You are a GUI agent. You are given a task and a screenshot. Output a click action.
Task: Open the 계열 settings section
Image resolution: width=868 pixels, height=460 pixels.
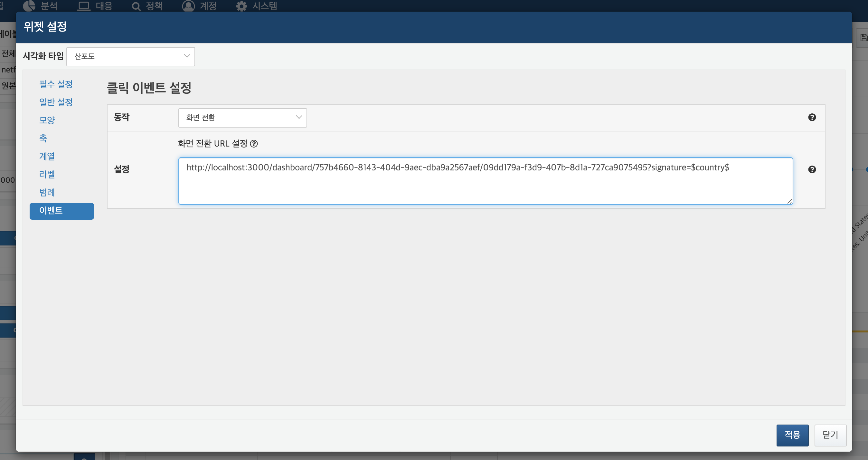(47, 156)
